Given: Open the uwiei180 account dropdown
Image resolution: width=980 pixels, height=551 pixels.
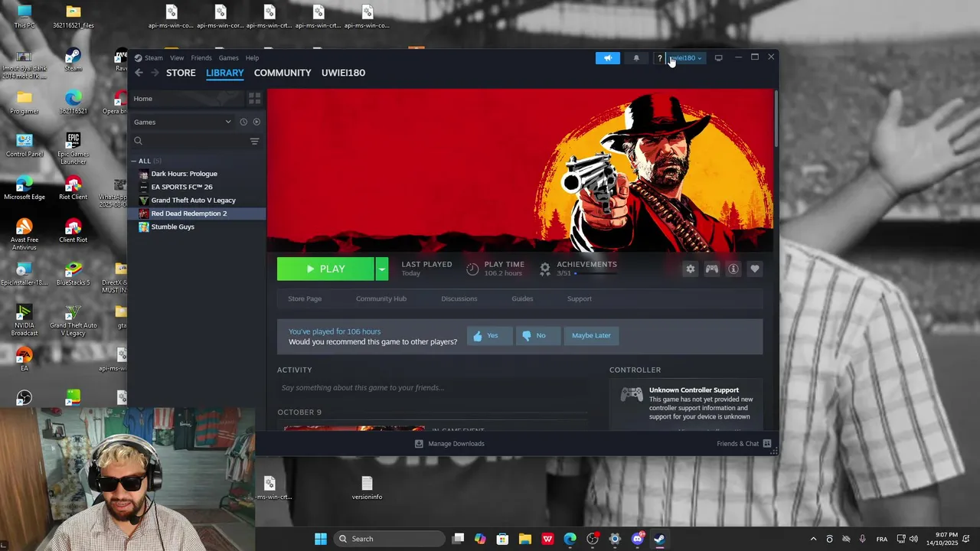Looking at the screenshot, I should tap(685, 58).
